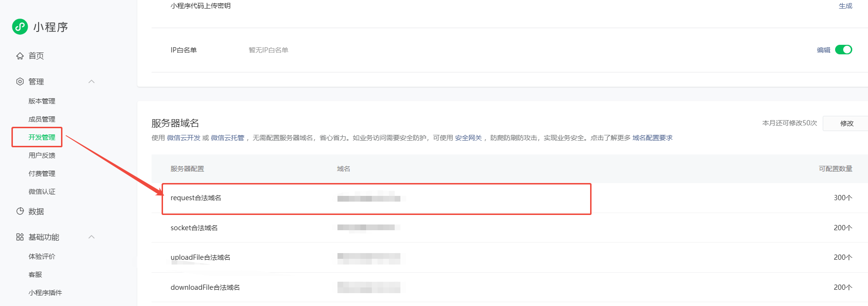Collapse the 管理 section chevron
This screenshot has width=868, height=306.
click(x=92, y=82)
